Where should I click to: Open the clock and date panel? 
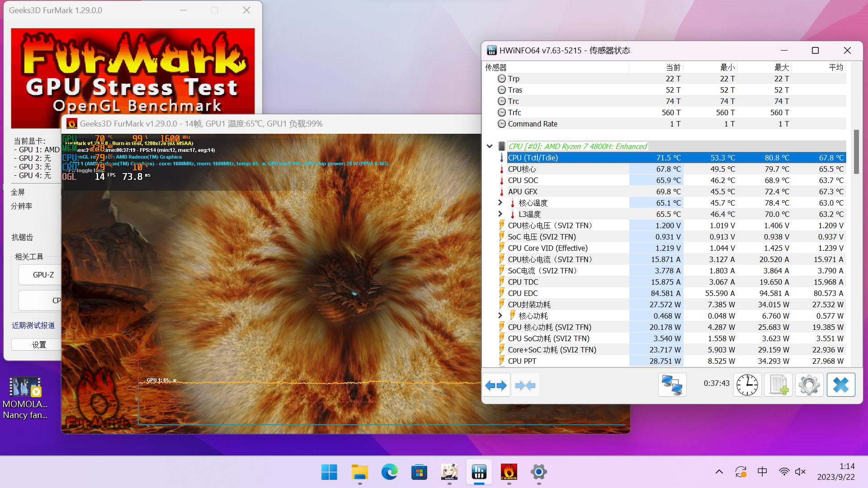coord(835,472)
